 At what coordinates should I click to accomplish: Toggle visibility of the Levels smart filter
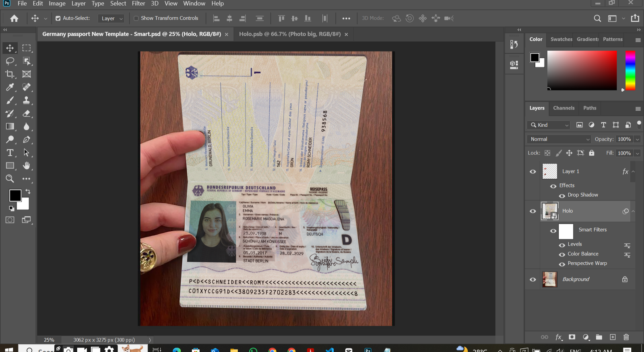pos(562,245)
